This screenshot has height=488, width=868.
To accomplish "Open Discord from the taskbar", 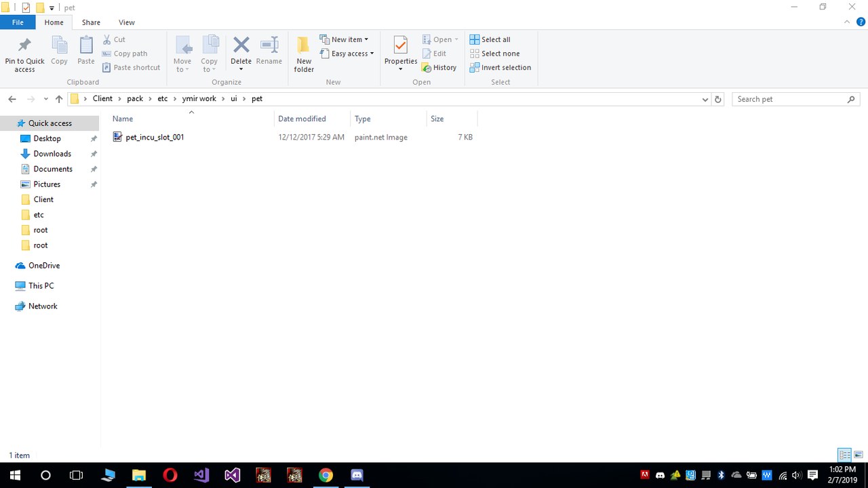I will point(357,475).
